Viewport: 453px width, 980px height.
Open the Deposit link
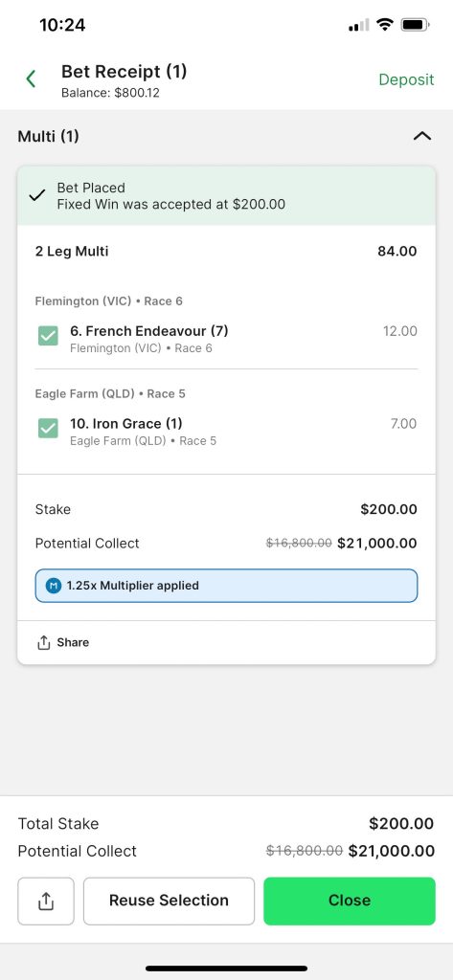406,79
